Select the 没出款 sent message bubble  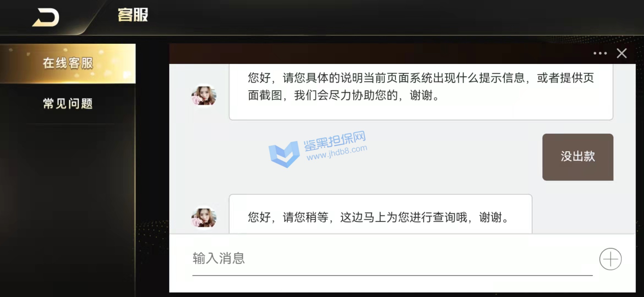(578, 157)
